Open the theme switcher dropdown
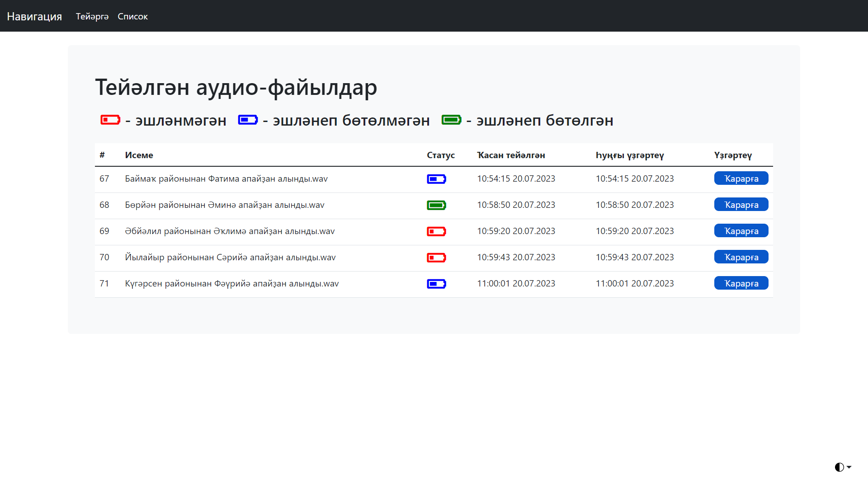 click(x=843, y=467)
